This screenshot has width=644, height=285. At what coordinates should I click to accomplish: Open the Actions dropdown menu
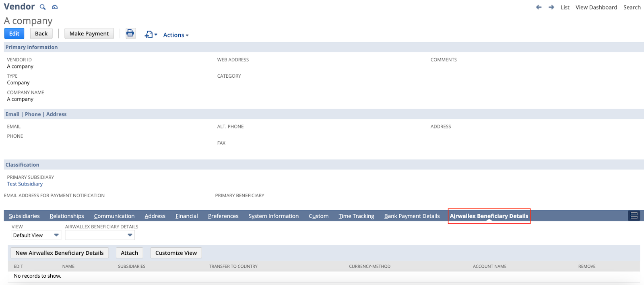point(175,35)
